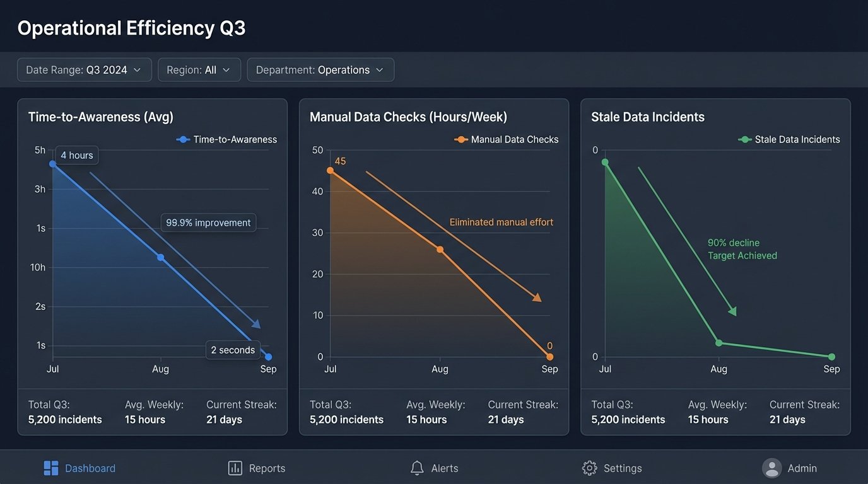Click the Admin avatar icon

click(x=771, y=468)
